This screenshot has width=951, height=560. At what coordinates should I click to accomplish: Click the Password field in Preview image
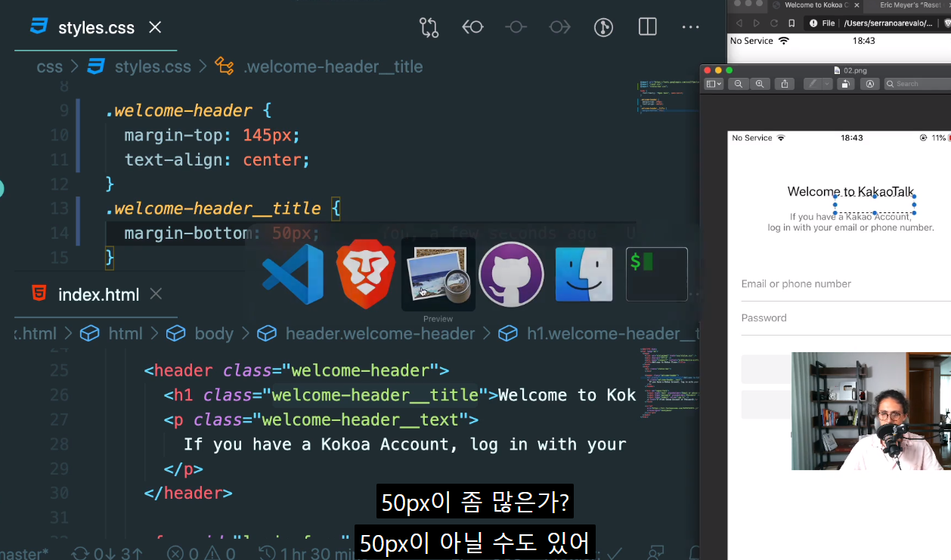[846, 319]
